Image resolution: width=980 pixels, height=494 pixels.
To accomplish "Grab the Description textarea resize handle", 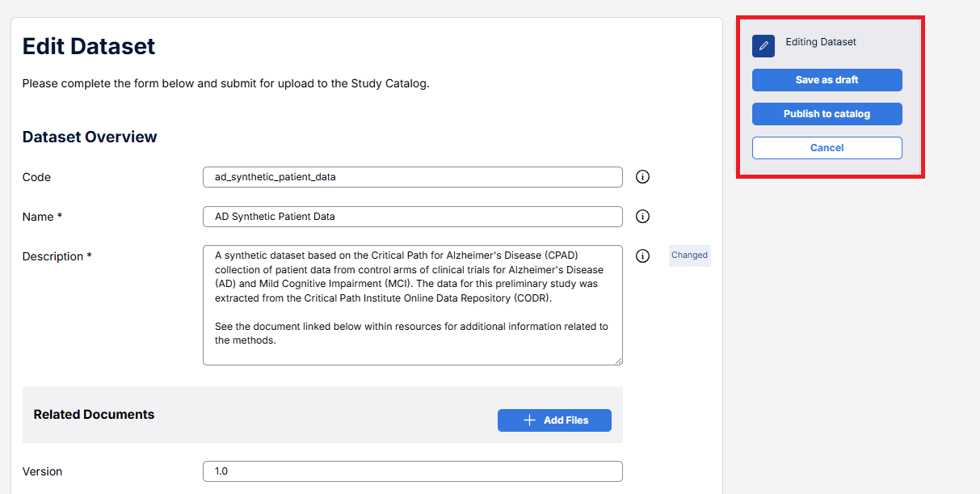I will click(618, 361).
